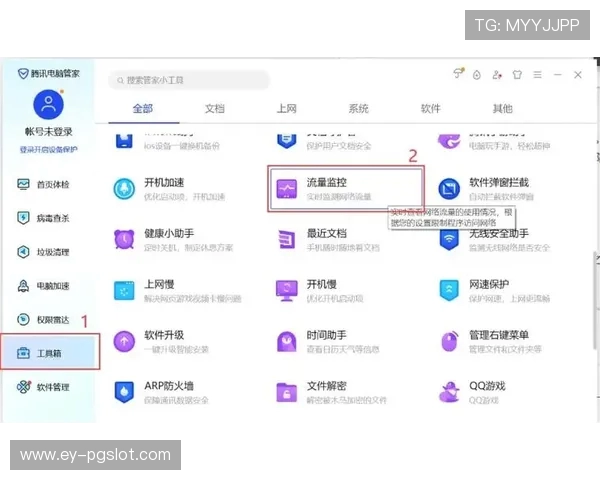
Task: Open the 时间助手 tool icon
Action: pos(287,341)
